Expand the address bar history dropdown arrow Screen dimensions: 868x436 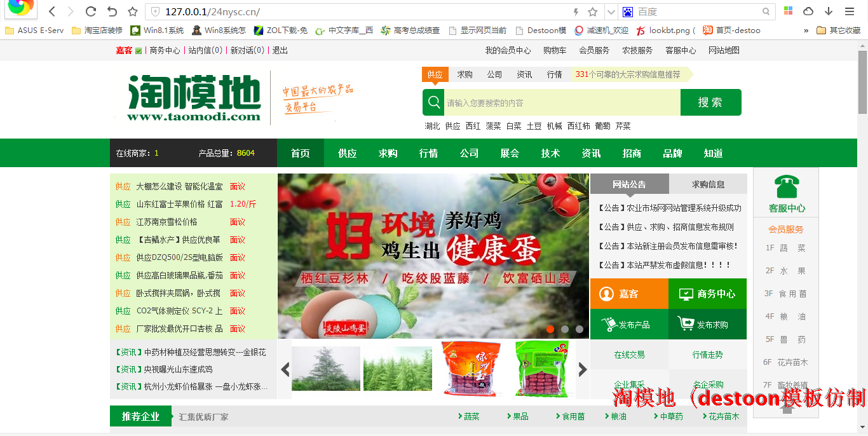coord(611,11)
